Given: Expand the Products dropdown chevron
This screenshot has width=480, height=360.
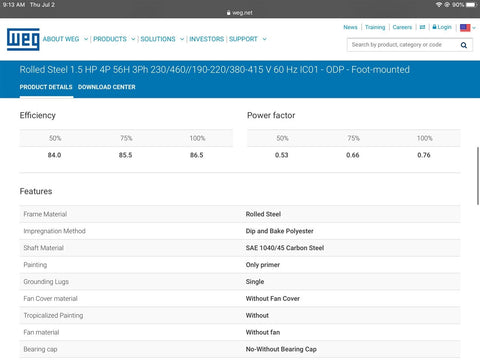Looking at the screenshot, I should (133, 39).
